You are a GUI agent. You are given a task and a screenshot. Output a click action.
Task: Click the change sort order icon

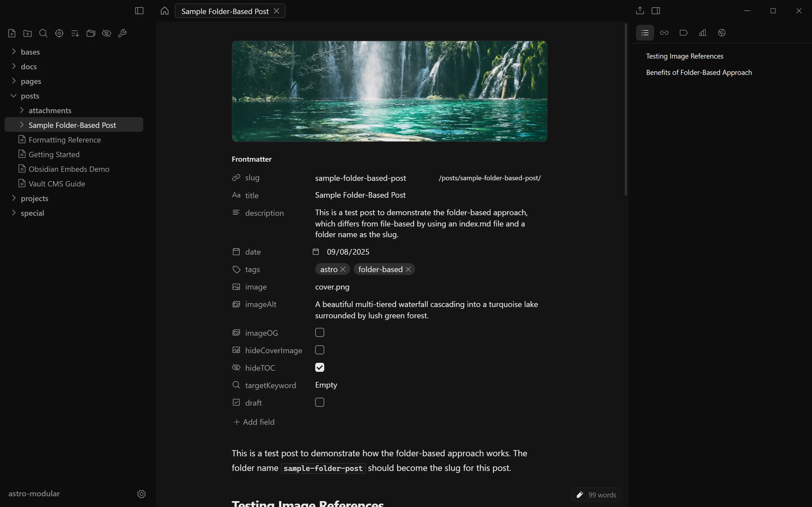pos(75,33)
